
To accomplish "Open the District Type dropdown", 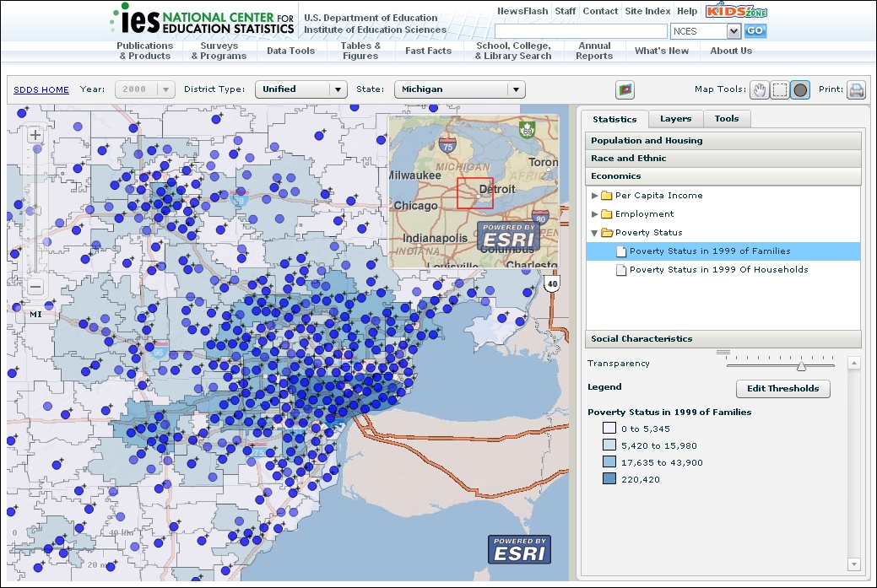I will pos(300,89).
